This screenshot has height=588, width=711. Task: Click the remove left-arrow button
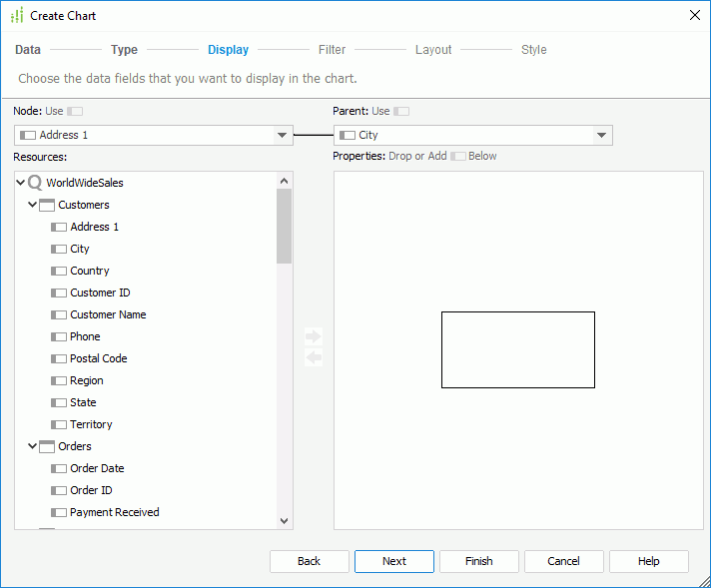314,357
